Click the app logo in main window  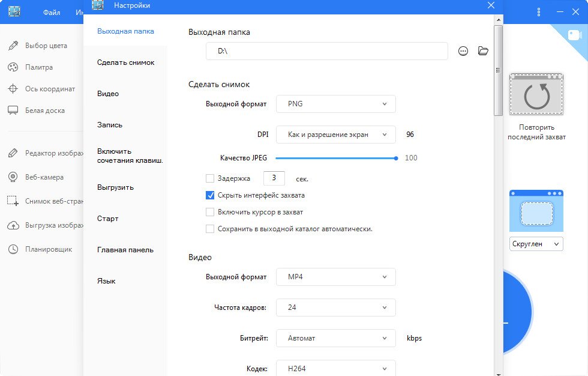click(14, 11)
